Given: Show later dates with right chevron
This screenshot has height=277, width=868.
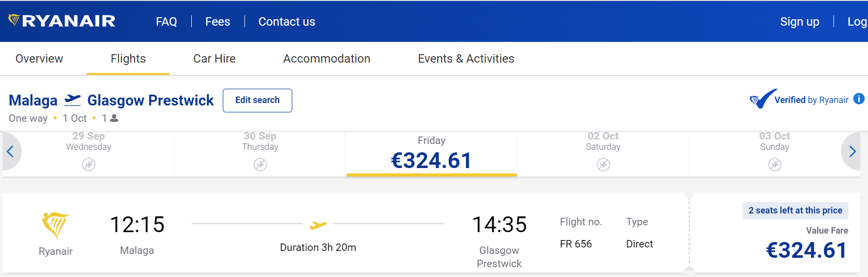Looking at the screenshot, I should 852,151.
